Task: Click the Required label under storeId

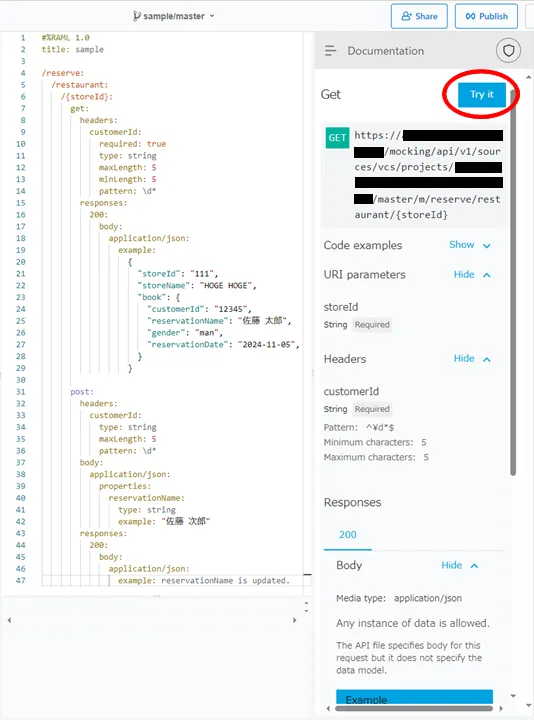Action: tap(372, 325)
